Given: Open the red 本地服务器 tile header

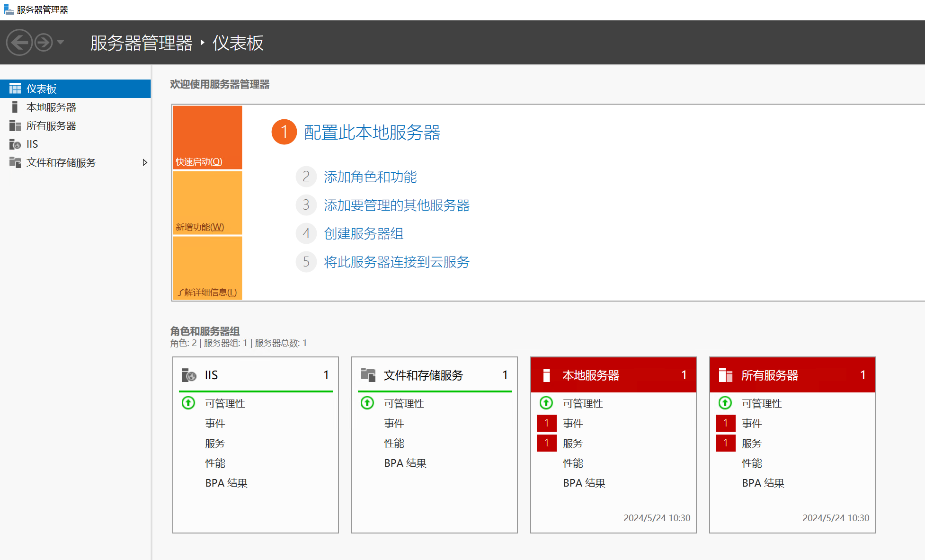Looking at the screenshot, I should coord(614,375).
